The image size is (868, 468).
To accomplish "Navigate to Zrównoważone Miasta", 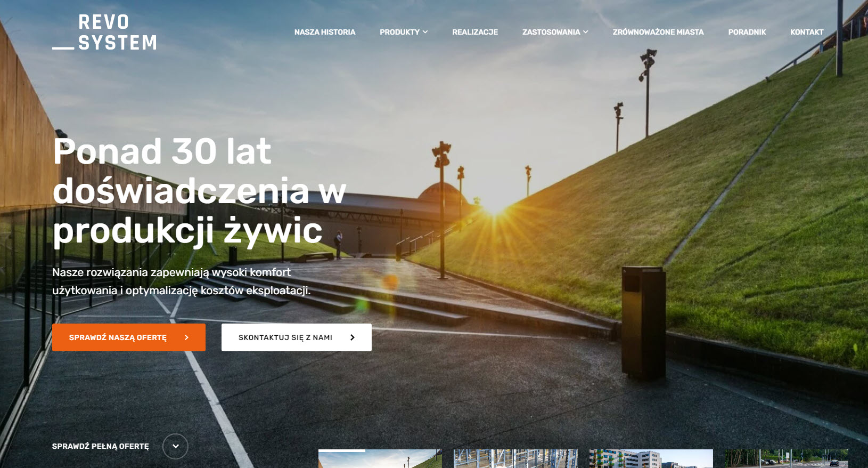I will click(658, 32).
